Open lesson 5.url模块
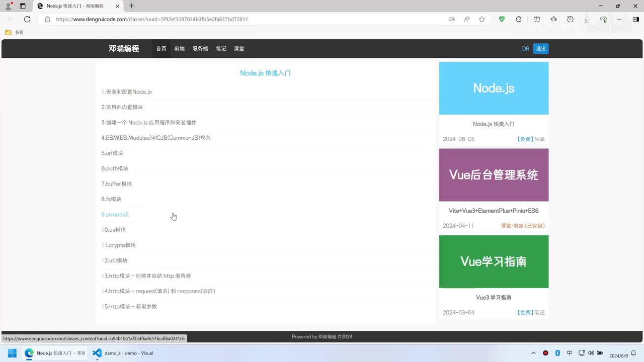This screenshot has width=644, height=362. (112, 153)
